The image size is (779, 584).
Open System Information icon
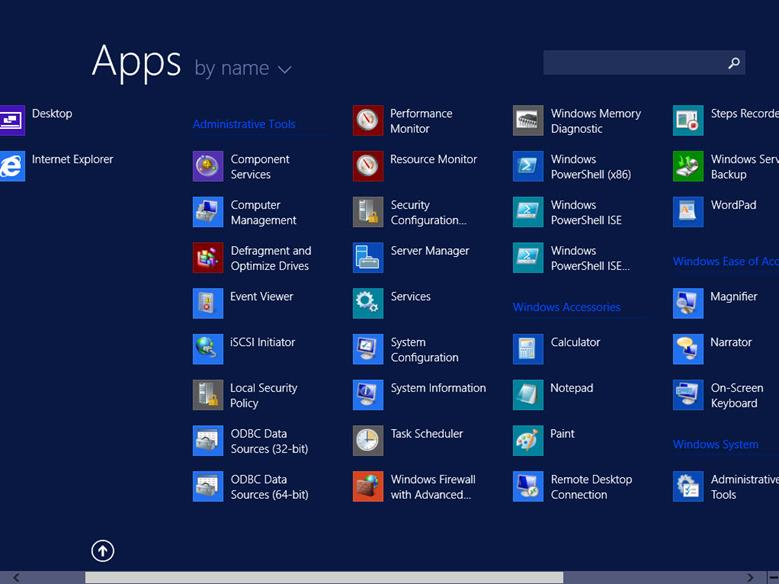(x=368, y=395)
